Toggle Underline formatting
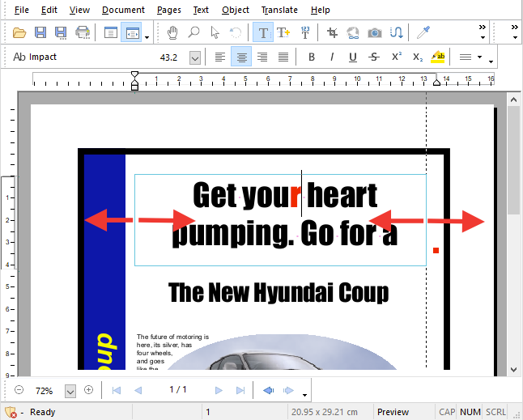Screen dimensions: 523x420 click(x=353, y=57)
